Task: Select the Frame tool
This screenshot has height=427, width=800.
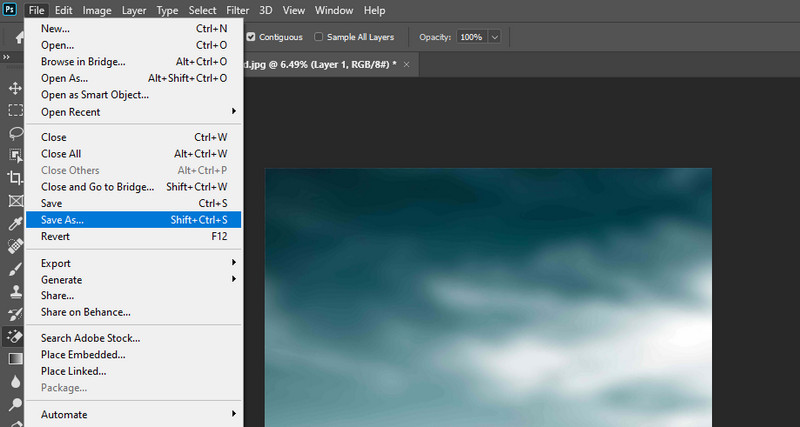Action: coord(15,200)
